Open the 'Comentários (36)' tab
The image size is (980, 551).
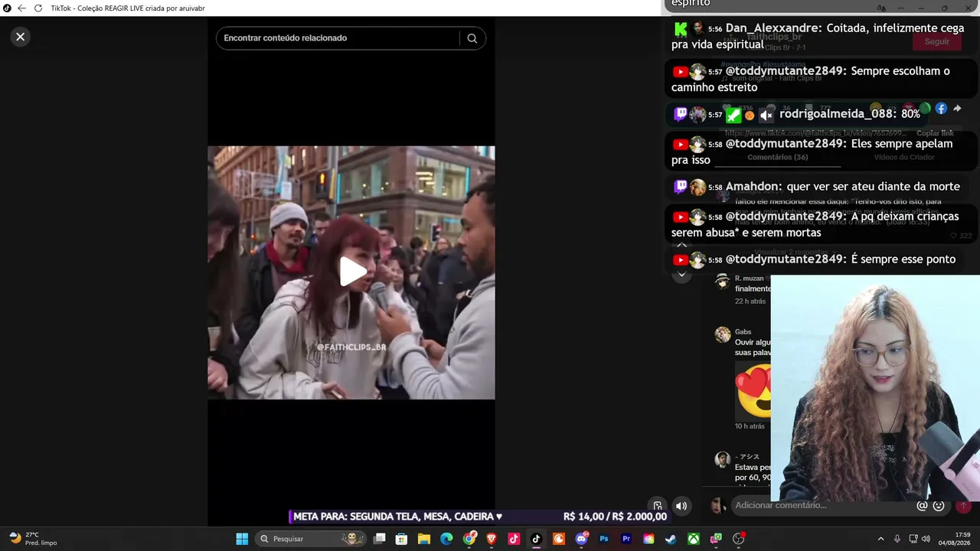point(777,157)
